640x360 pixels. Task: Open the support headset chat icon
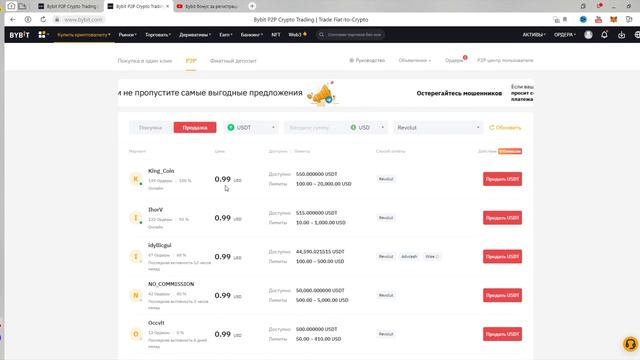(x=630, y=344)
